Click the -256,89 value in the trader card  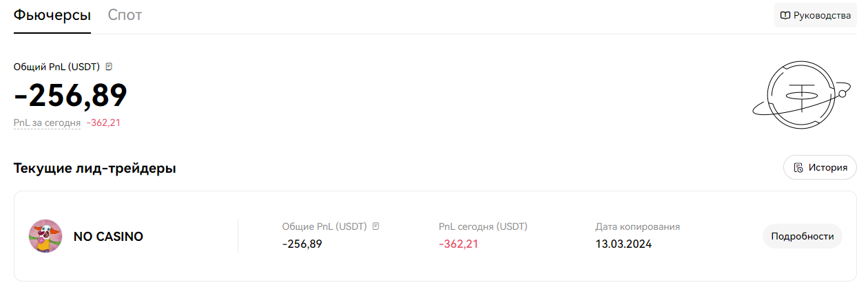(302, 244)
